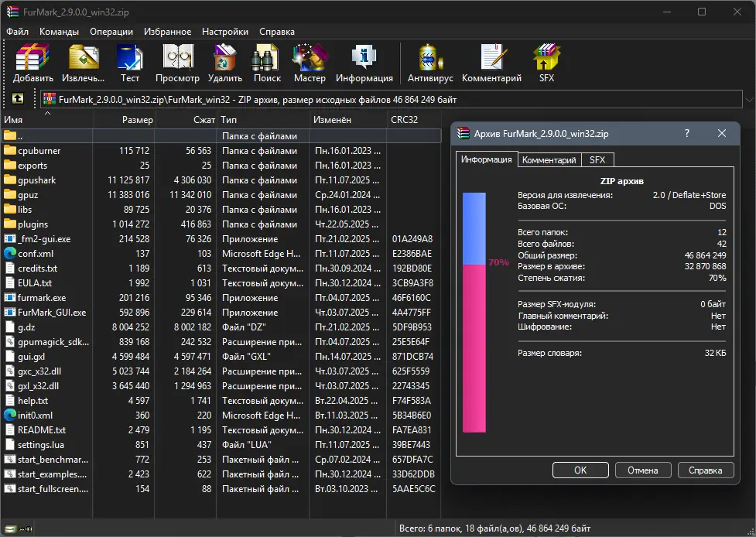This screenshot has height=537, width=756.
Task: Select the help.txt file
Action: 221,401
